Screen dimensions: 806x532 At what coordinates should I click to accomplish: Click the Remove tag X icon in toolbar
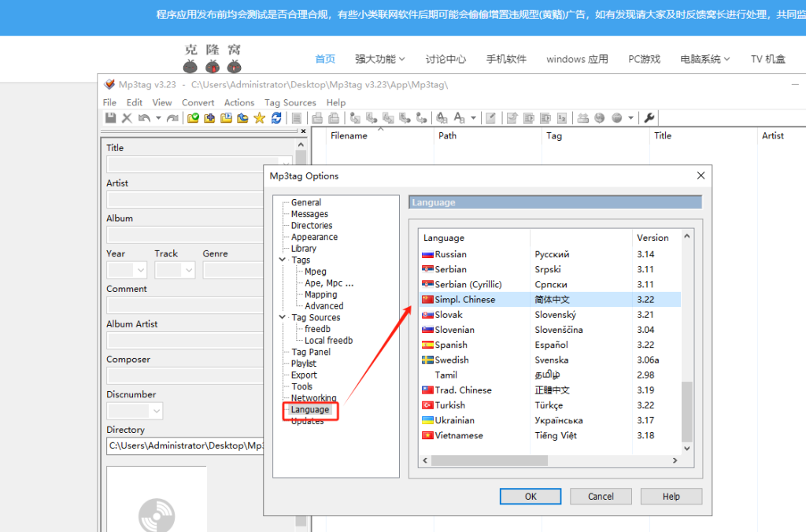pos(127,118)
